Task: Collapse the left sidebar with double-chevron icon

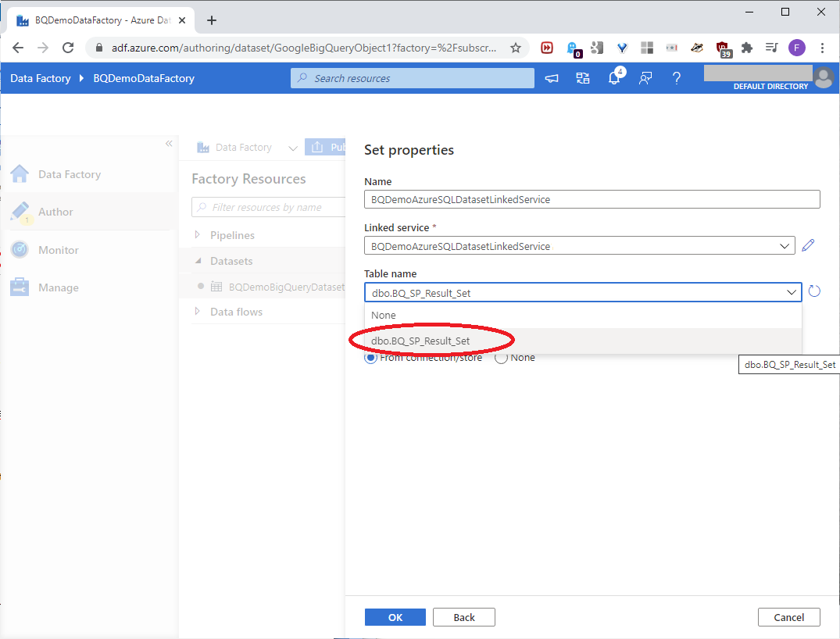Action: point(169,144)
